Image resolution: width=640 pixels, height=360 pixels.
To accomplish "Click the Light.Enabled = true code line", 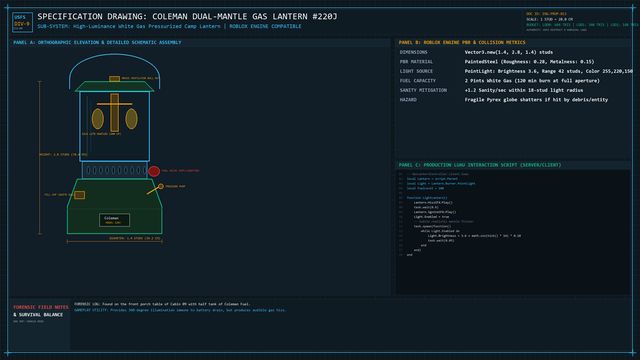I will tap(431, 217).
